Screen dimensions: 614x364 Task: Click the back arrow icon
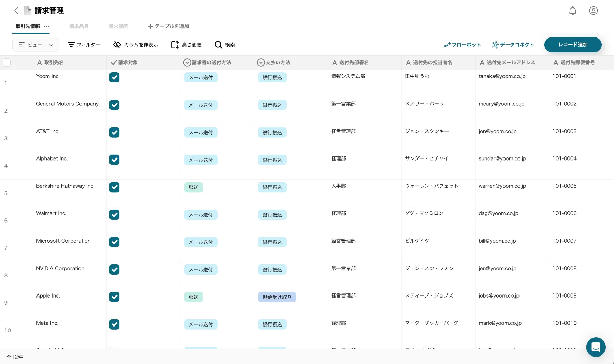pos(16,11)
